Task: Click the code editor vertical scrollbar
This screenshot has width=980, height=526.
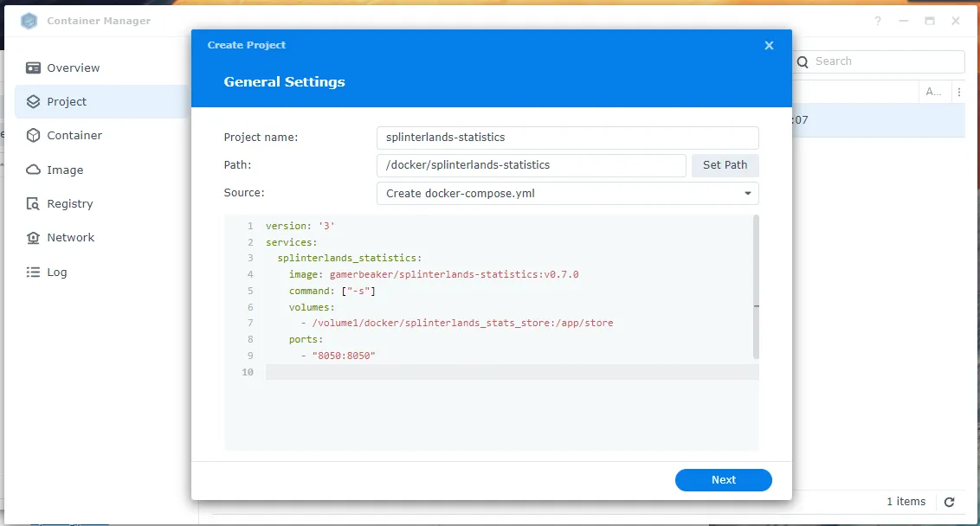Action: pos(757,286)
